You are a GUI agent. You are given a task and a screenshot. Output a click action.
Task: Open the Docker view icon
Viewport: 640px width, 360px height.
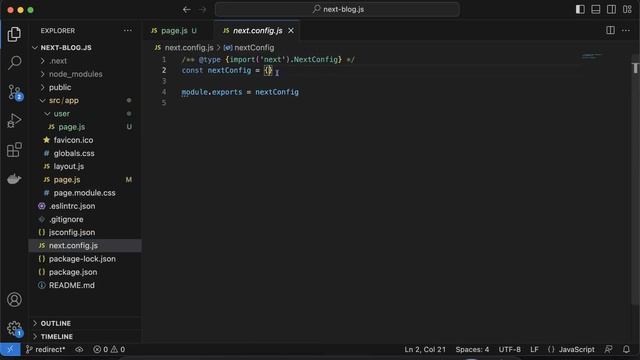(14, 179)
